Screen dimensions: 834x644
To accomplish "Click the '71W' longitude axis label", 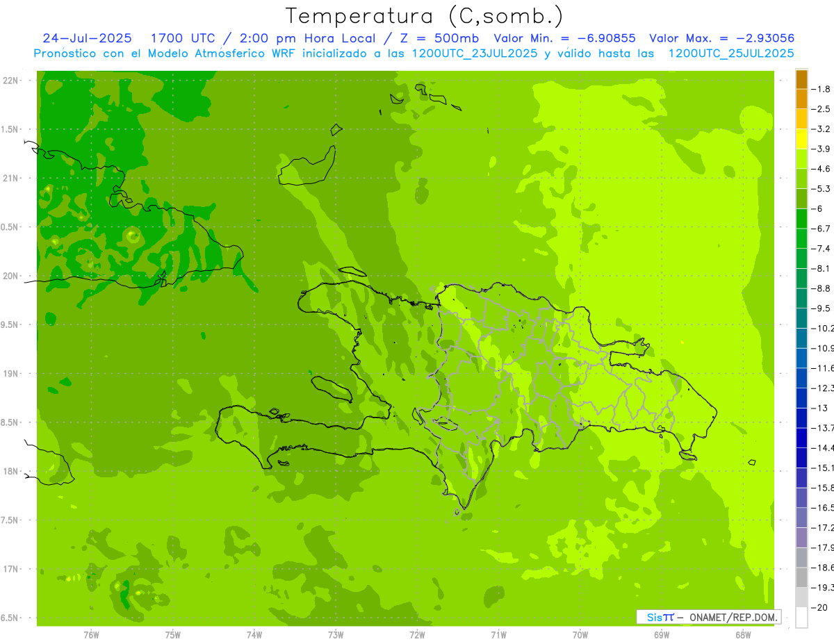I will pos(498,635).
